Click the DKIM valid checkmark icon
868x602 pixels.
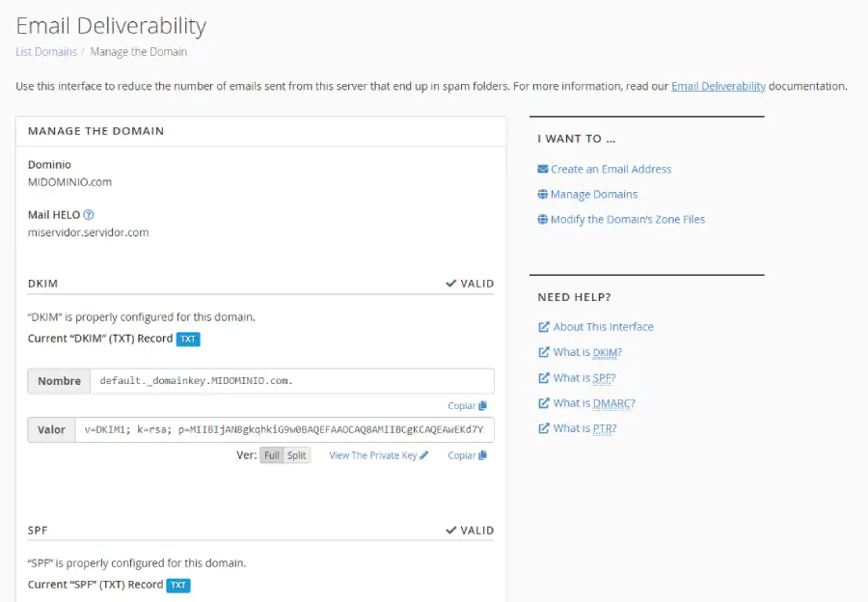[450, 283]
